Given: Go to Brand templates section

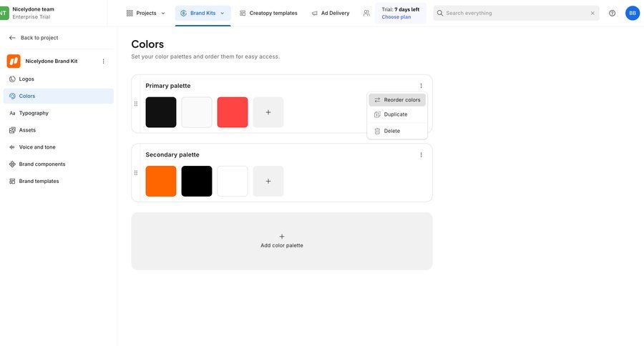Looking at the screenshot, I should (59, 181).
